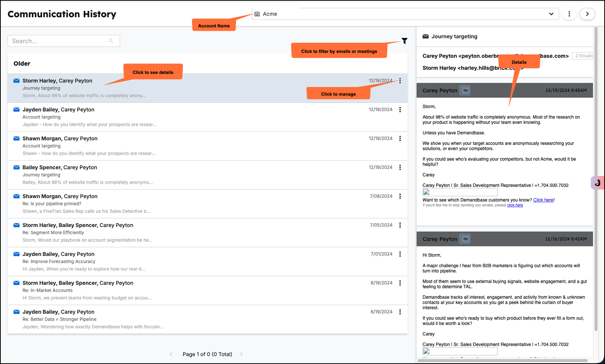The image size is (605, 364).
Task: Click into the Search field
Action: (64, 41)
